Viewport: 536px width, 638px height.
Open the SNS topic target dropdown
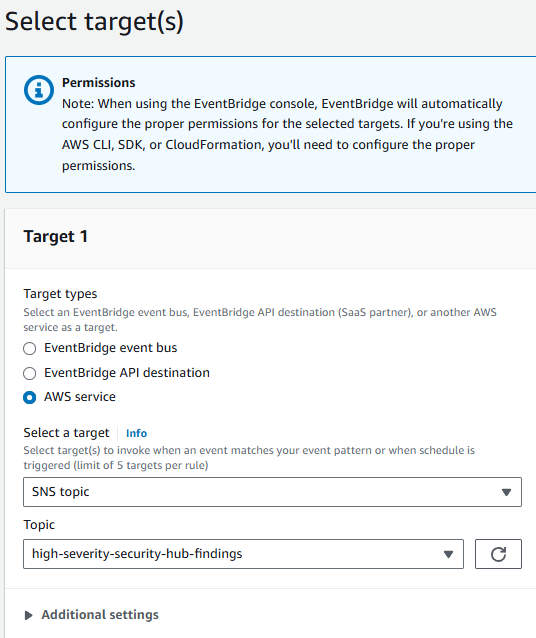[x=272, y=492]
